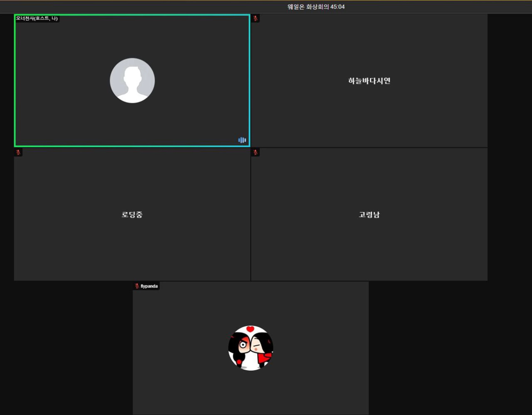The image size is (532, 415).
Task: Click black margin left of 로딩중 tile
Action: 7,214
